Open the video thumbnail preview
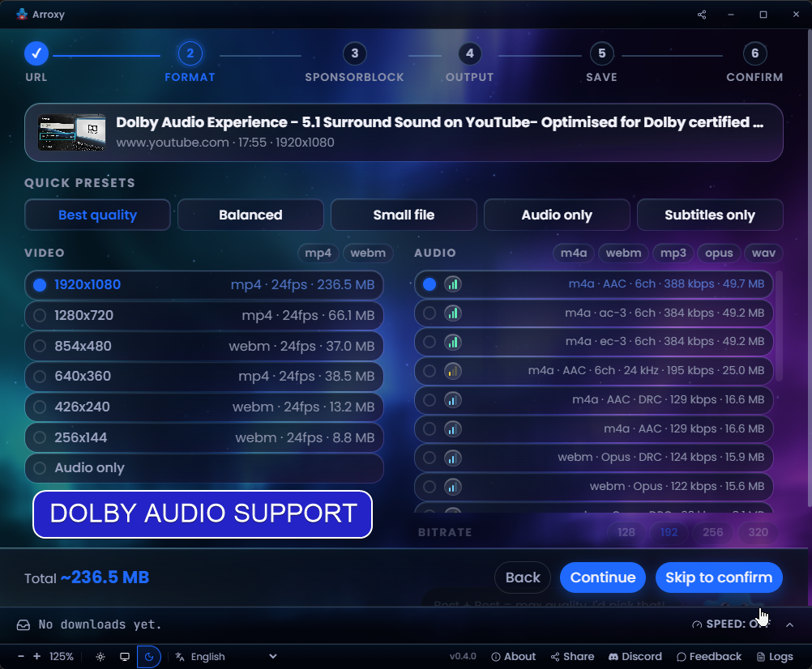The height and width of the screenshot is (669, 812). click(72, 133)
